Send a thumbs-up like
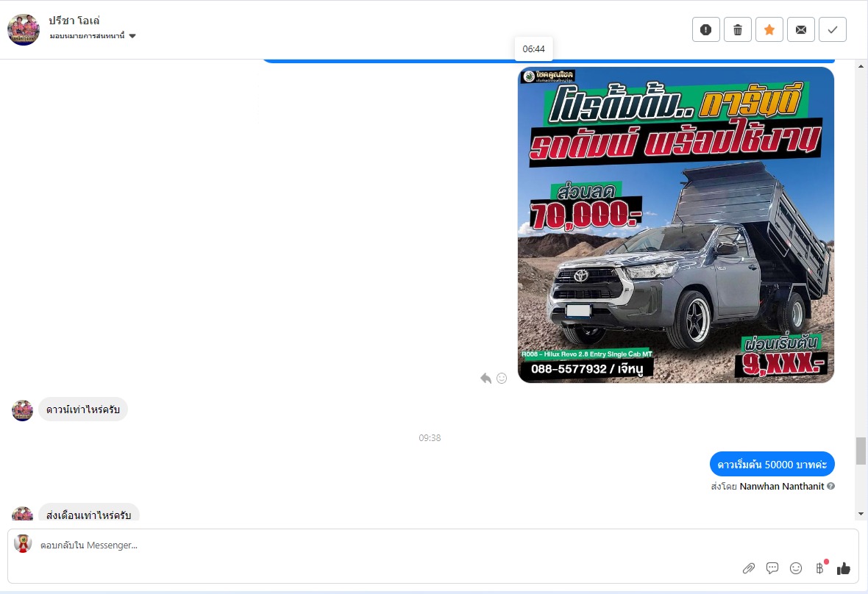Screen dimensions: 868x594 (843, 568)
